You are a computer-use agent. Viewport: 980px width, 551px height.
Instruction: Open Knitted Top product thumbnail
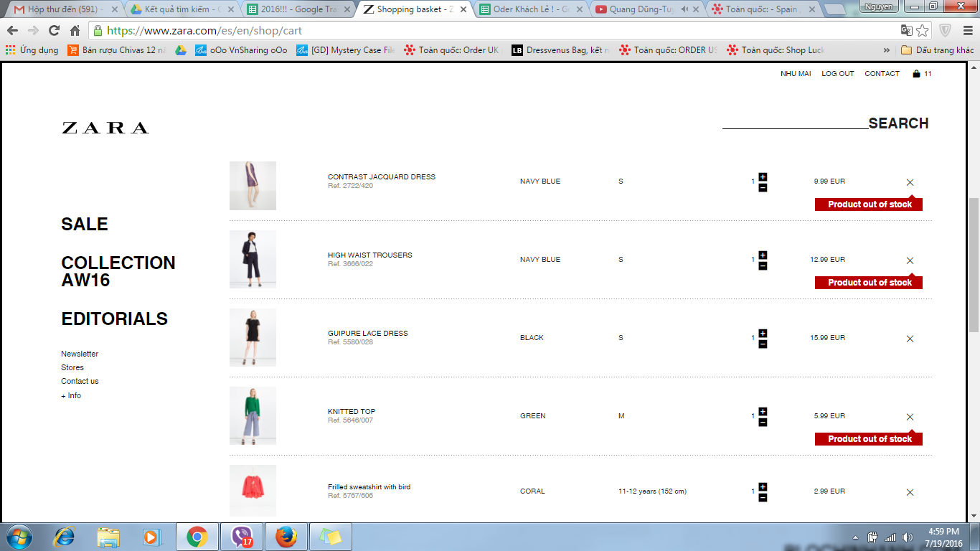[253, 415]
